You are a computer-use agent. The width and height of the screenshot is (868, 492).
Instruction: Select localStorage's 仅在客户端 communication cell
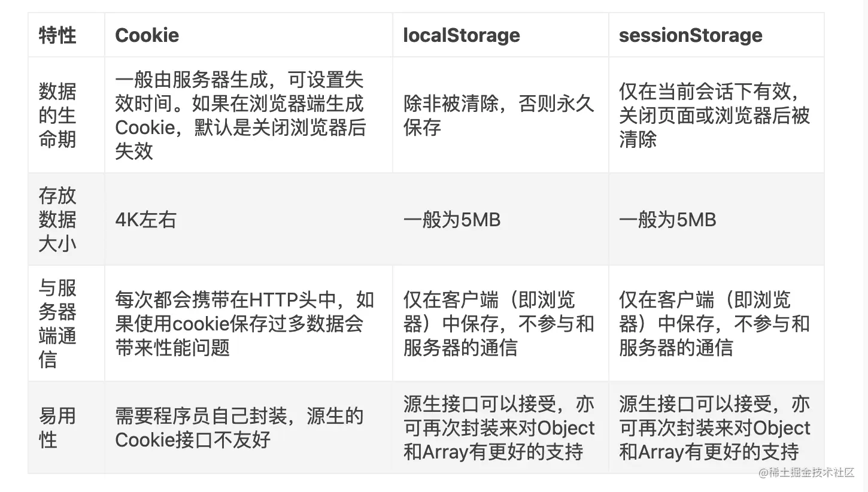pyautogui.click(x=500, y=323)
